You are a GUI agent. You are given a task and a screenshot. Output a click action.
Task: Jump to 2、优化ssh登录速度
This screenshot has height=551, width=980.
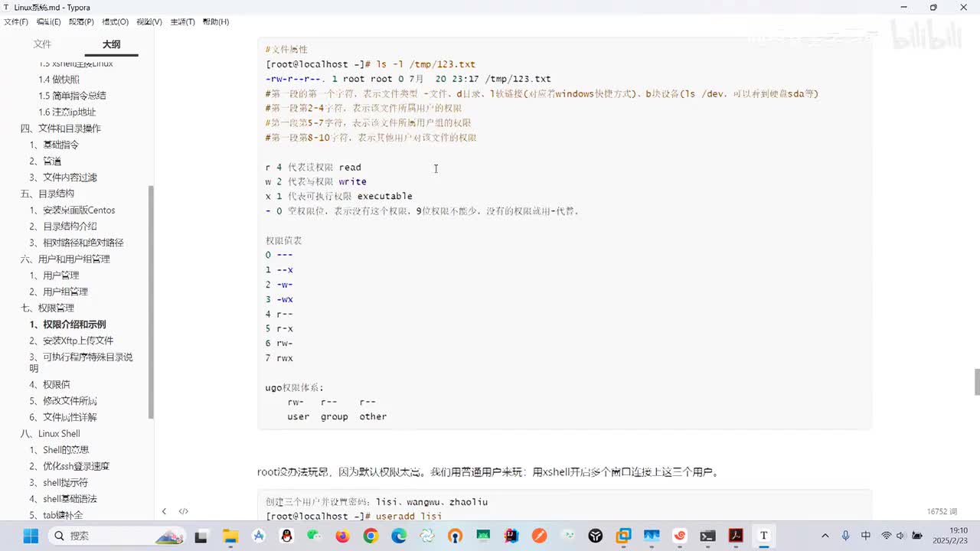(69, 466)
